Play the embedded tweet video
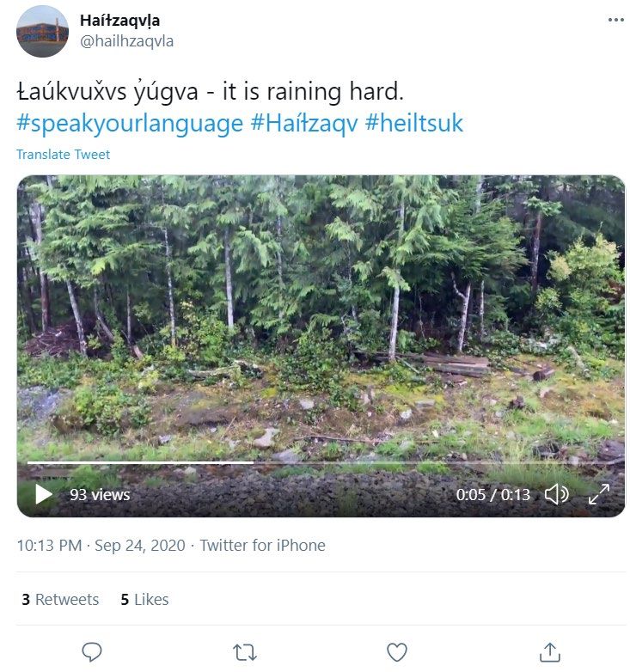Image resolution: width=630 pixels, height=672 pixels. [43, 495]
